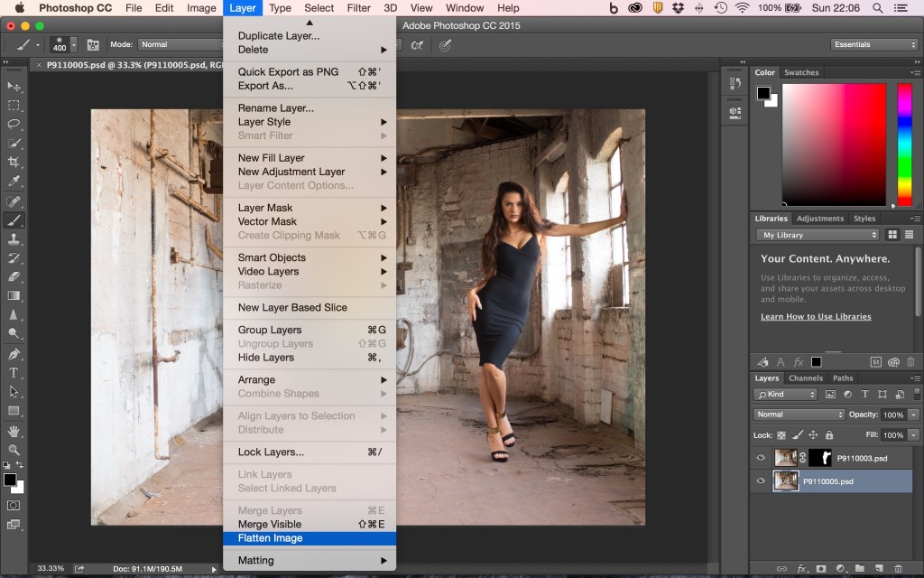Open the Essentials workspace selector

(873, 43)
